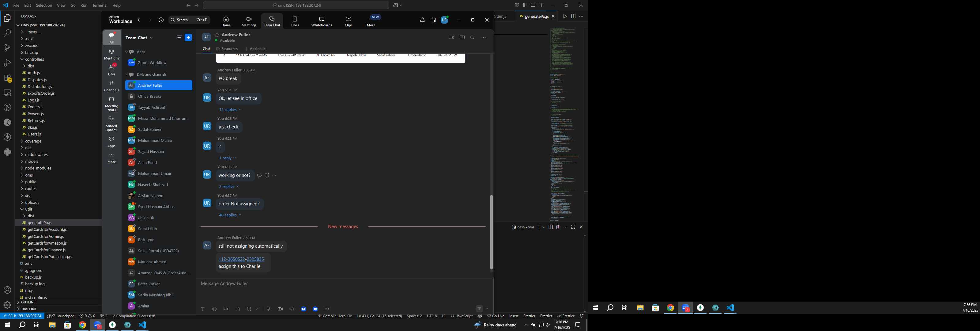Split the VS Code editor right

pyautogui.click(x=573, y=16)
